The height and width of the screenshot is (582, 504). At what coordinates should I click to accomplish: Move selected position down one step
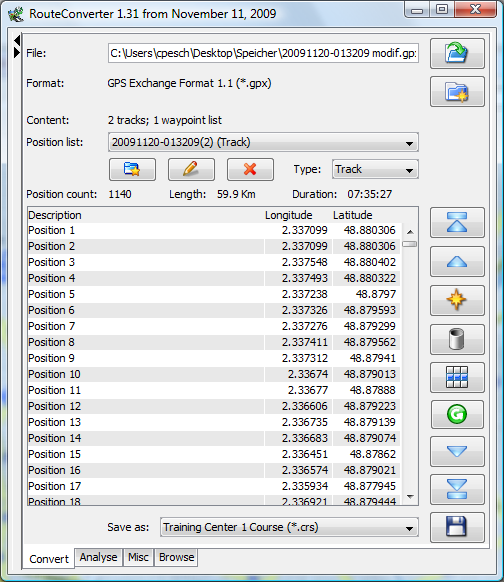[x=457, y=451]
